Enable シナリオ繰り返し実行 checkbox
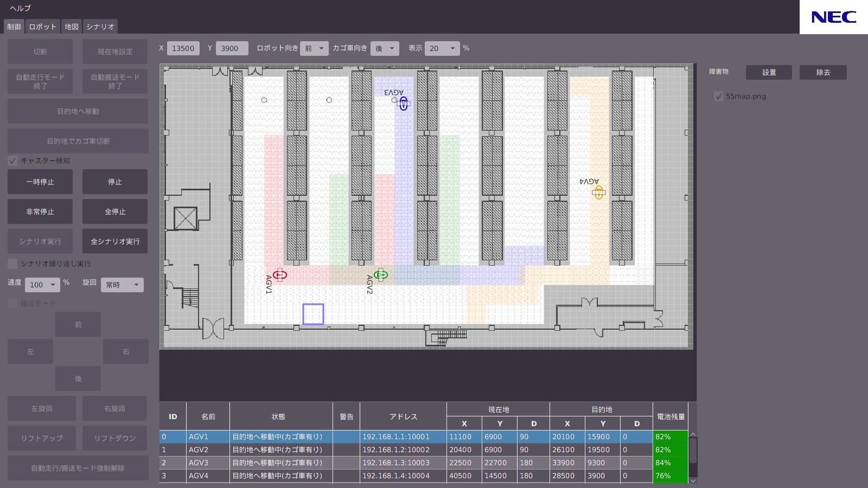This screenshot has height=488, width=868. pyautogui.click(x=13, y=264)
